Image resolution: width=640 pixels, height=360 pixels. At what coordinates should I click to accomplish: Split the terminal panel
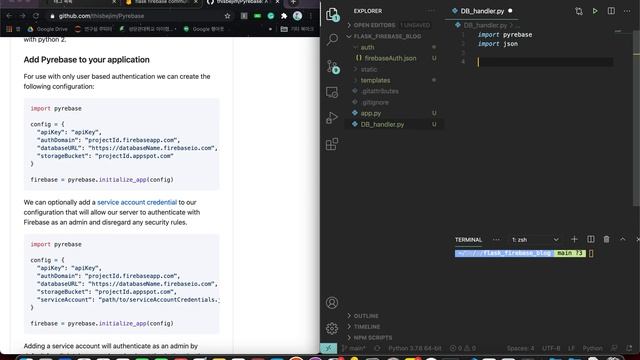tap(591, 239)
